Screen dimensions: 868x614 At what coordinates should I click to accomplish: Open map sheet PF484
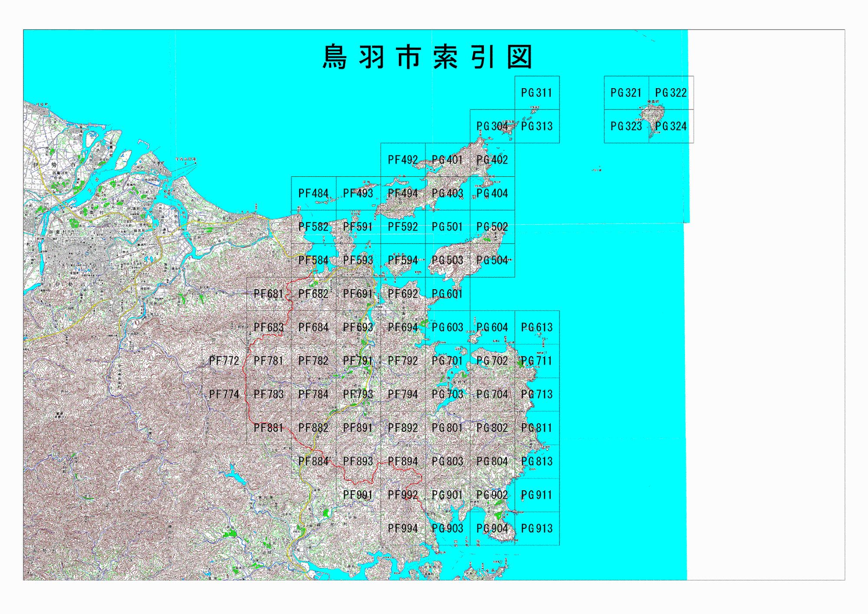tap(313, 193)
